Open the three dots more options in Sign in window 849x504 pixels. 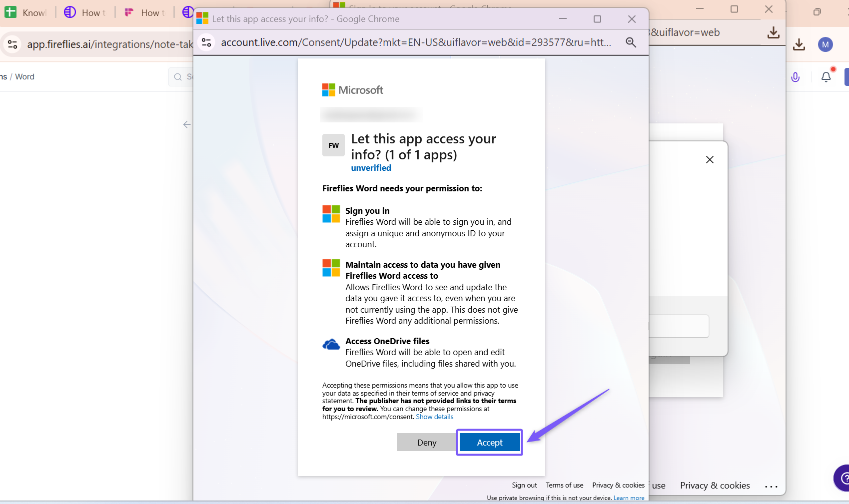[771, 486]
